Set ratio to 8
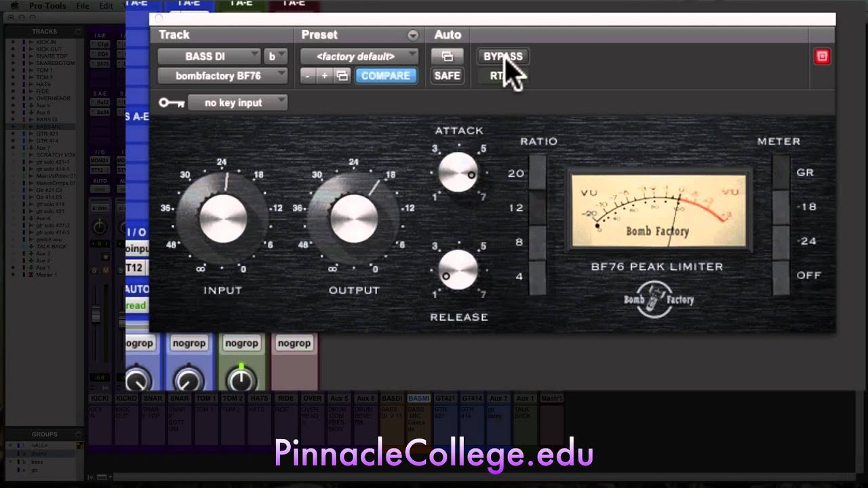868x488 pixels. [x=537, y=242]
